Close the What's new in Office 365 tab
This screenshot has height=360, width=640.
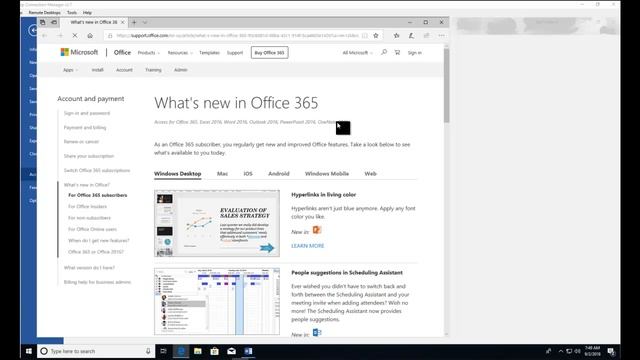pyautogui.click(x=122, y=22)
